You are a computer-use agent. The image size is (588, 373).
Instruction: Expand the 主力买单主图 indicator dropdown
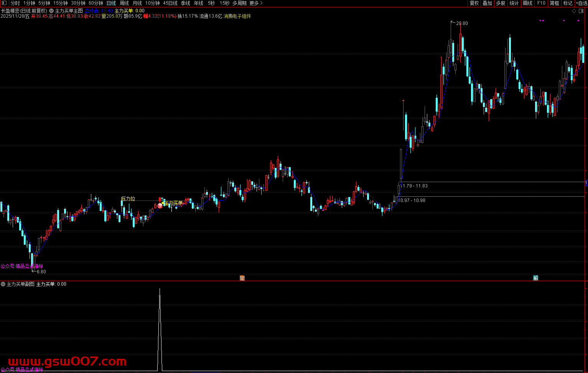pos(51,11)
